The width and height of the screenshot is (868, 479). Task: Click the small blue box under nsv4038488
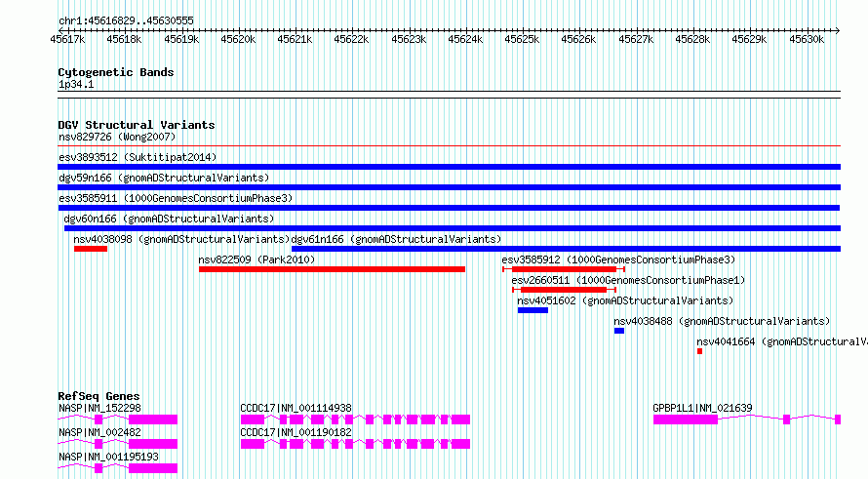tap(619, 331)
